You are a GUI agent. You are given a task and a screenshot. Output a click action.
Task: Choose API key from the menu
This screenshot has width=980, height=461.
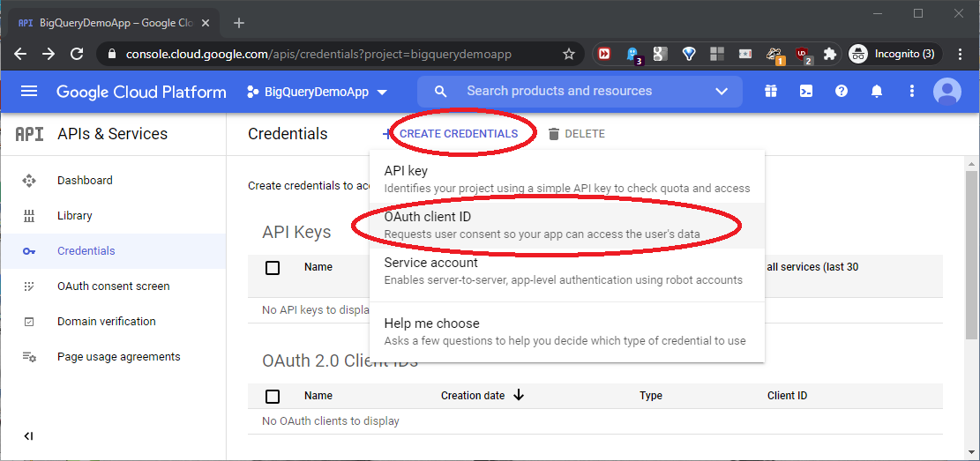pyautogui.click(x=567, y=179)
